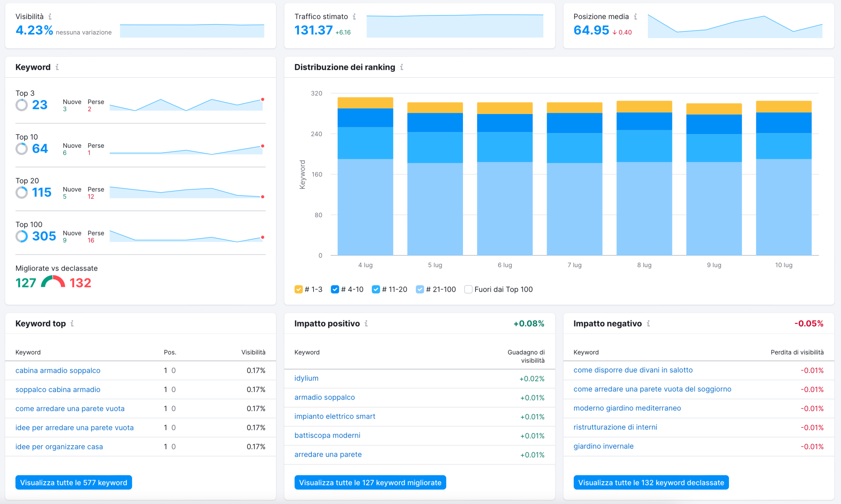Open the cabina armadio soppalco keyword
This screenshot has width=841, height=504.
(x=58, y=370)
